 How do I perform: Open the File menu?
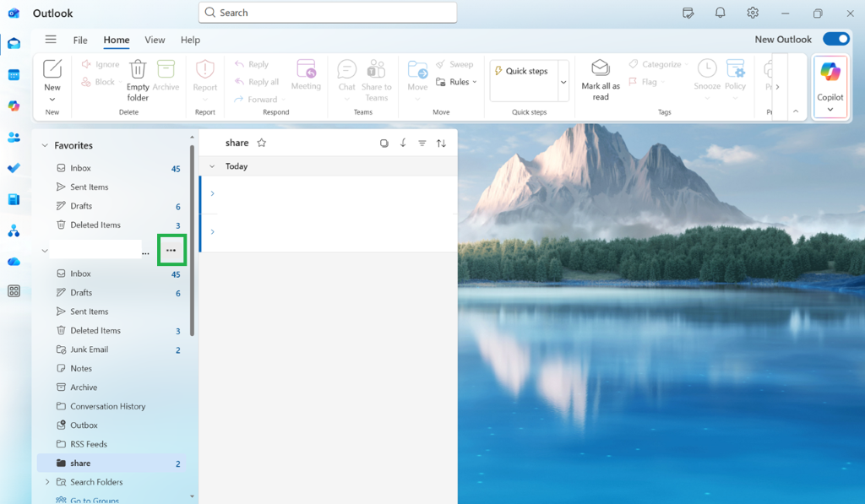80,40
